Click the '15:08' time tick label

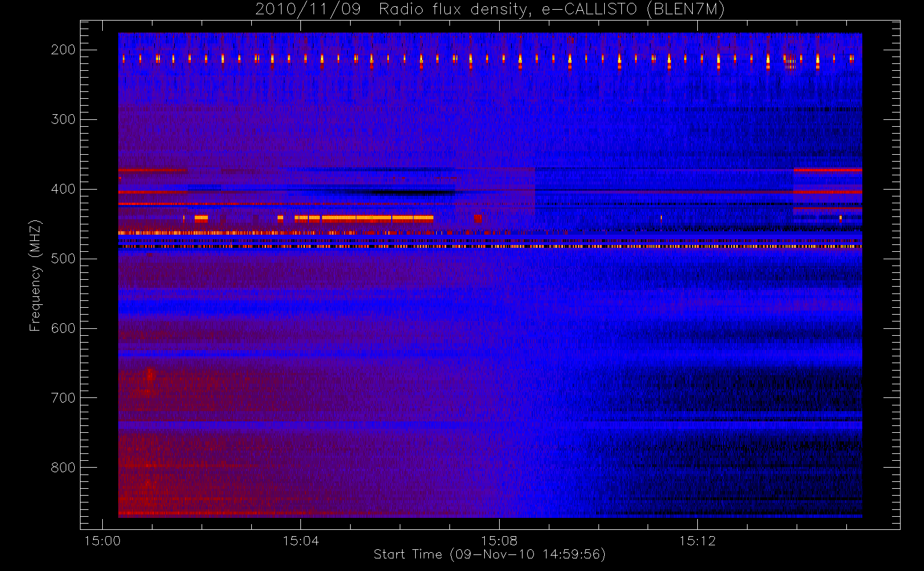tap(499, 541)
